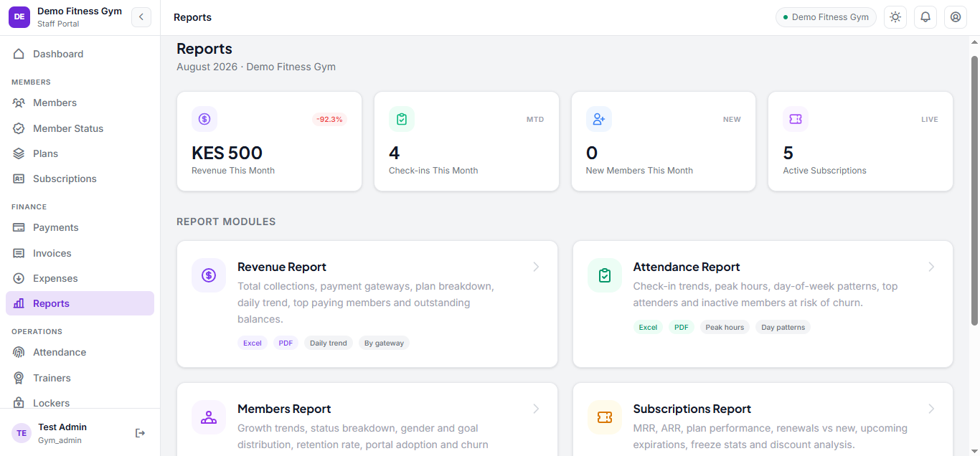Click the Day patterns tag
Screen dimensions: 980x456
coord(783,327)
